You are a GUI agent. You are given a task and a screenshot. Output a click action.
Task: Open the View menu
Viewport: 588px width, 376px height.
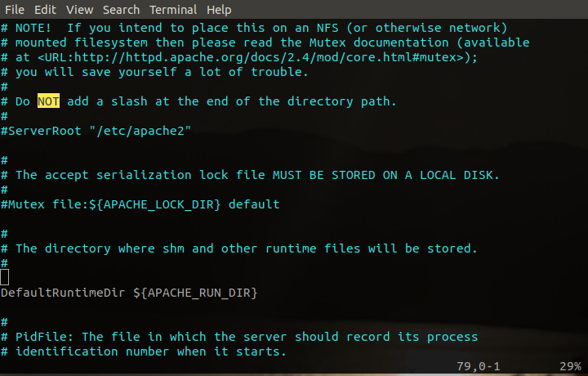pos(79,10)
